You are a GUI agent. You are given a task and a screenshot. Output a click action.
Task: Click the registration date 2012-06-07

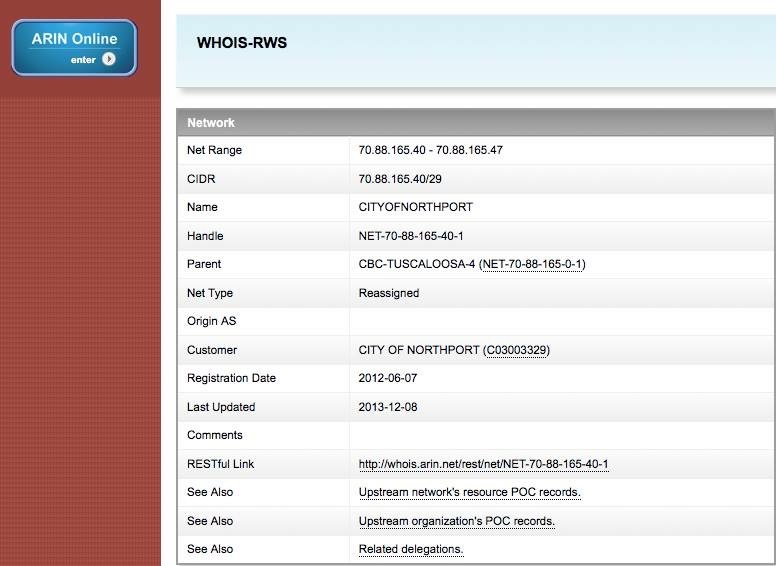pyautogui.click(x=389, y=379)
